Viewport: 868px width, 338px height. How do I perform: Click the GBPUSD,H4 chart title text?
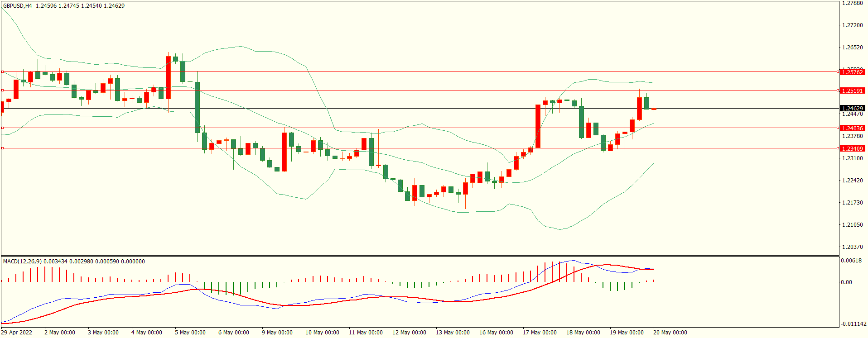click(18, 6)
